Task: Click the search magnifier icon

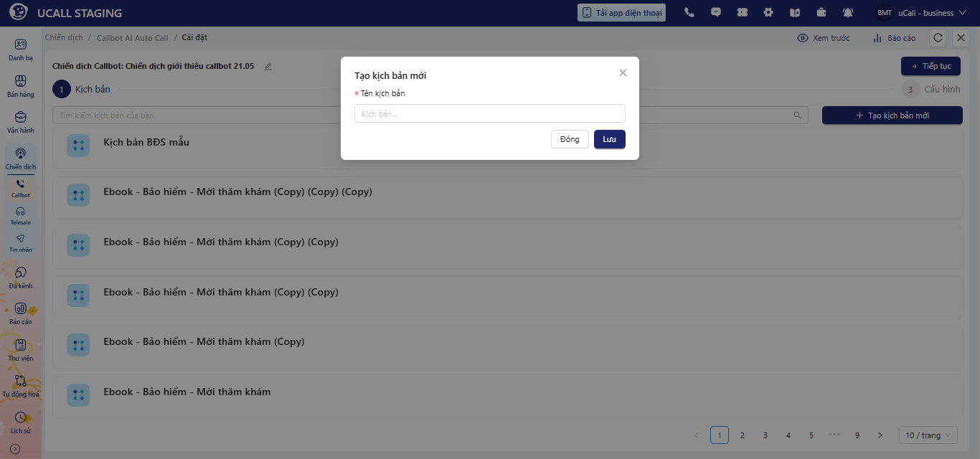Action: (798, 115)
